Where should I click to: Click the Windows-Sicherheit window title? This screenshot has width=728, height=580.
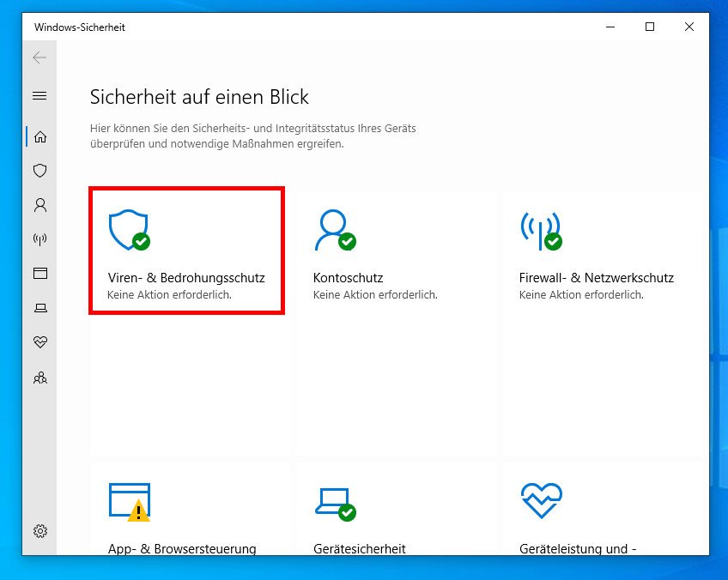click(80, 27)
